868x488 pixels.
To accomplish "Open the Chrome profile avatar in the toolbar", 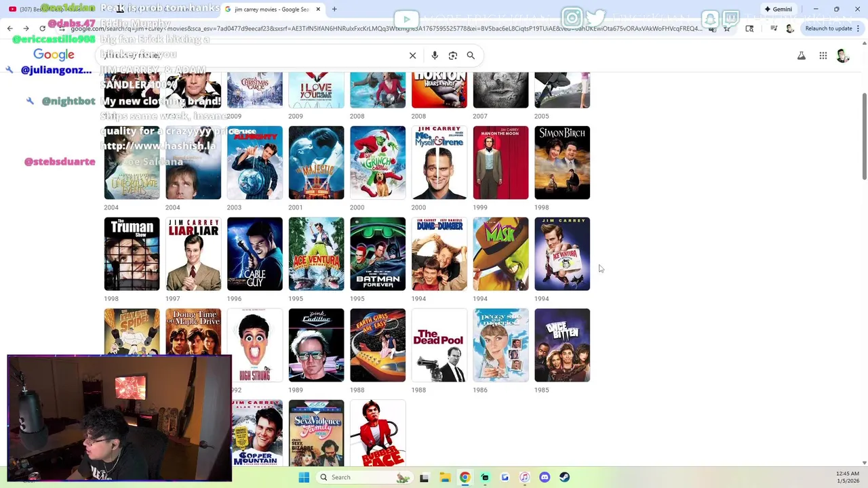I will click(x=790, y=28).
